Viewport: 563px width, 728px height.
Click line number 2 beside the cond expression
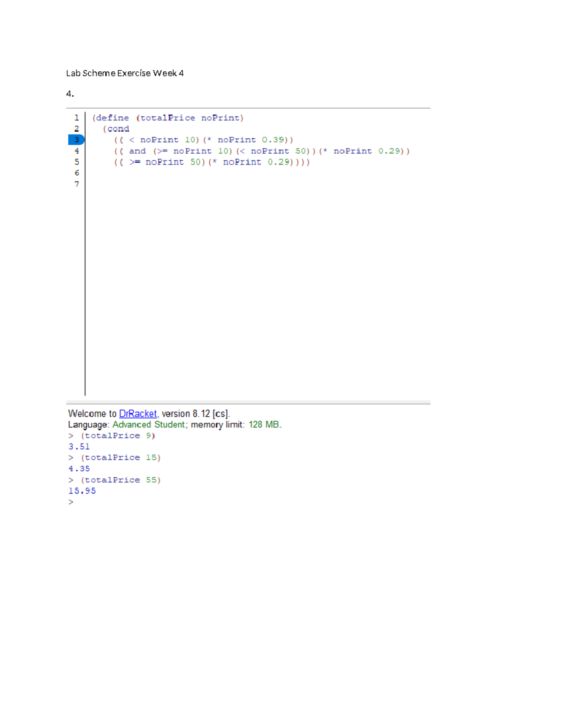point(76,128)
